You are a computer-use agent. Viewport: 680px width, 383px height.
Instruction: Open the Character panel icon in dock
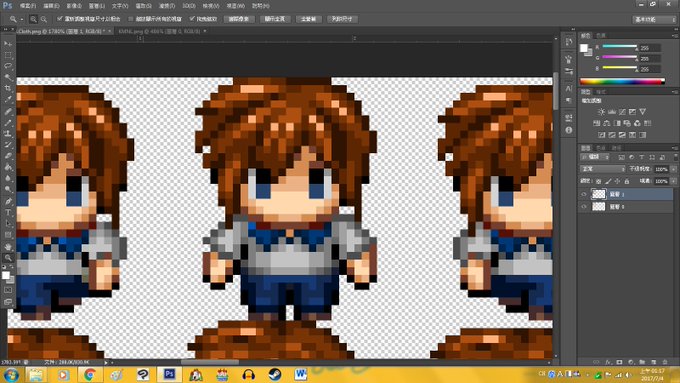click(569, 88)
